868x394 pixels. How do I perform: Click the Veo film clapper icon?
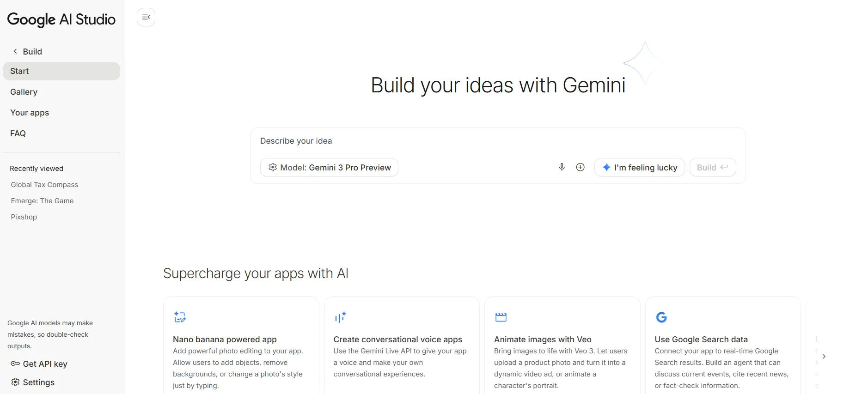(501, 317)
